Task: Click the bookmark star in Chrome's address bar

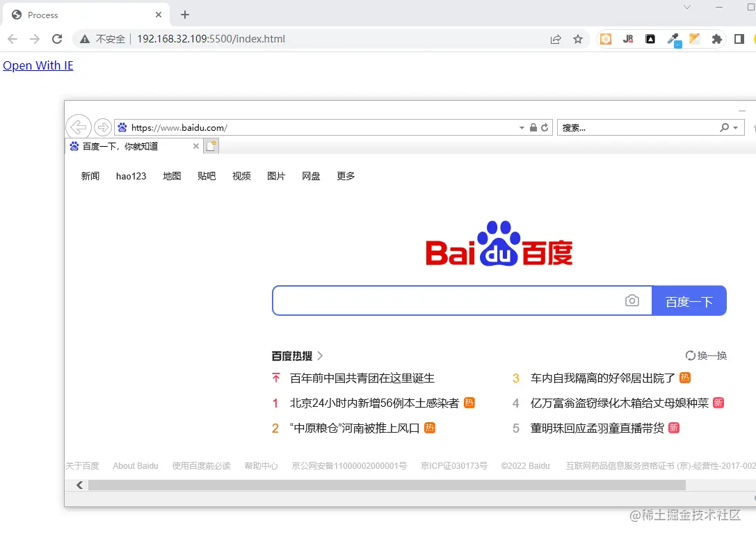Action: [x=579, y=39]
